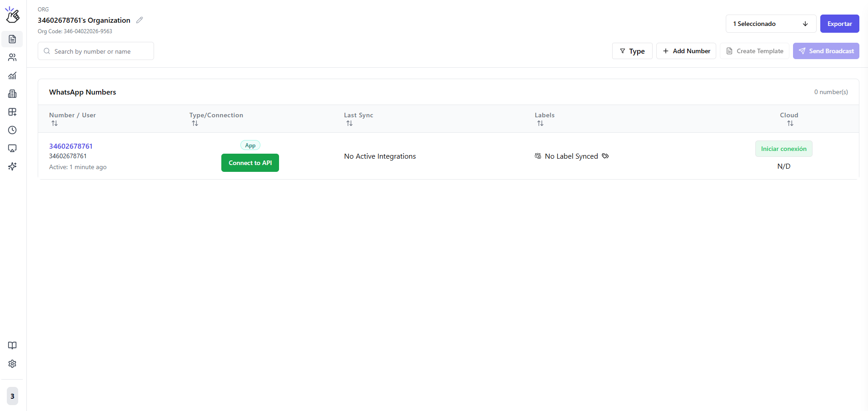Open the Type filter dropdown
Viewport: 868px width, 411px height.
click(632, 51)
